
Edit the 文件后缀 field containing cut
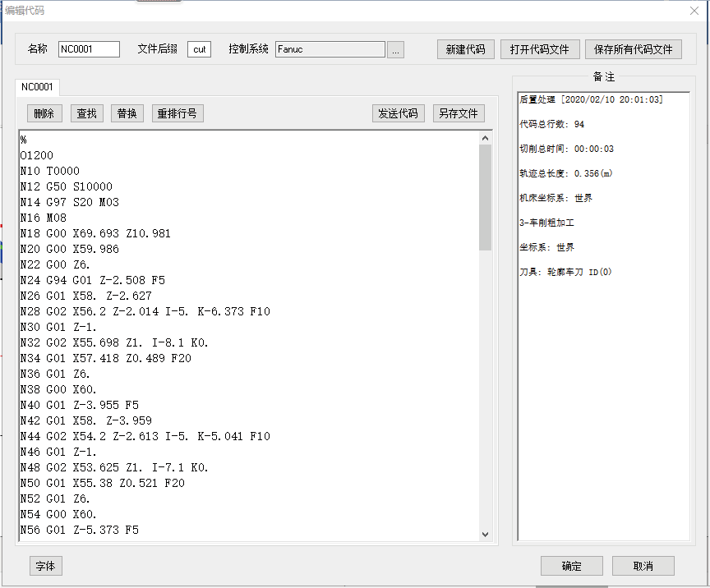point(199,49)
